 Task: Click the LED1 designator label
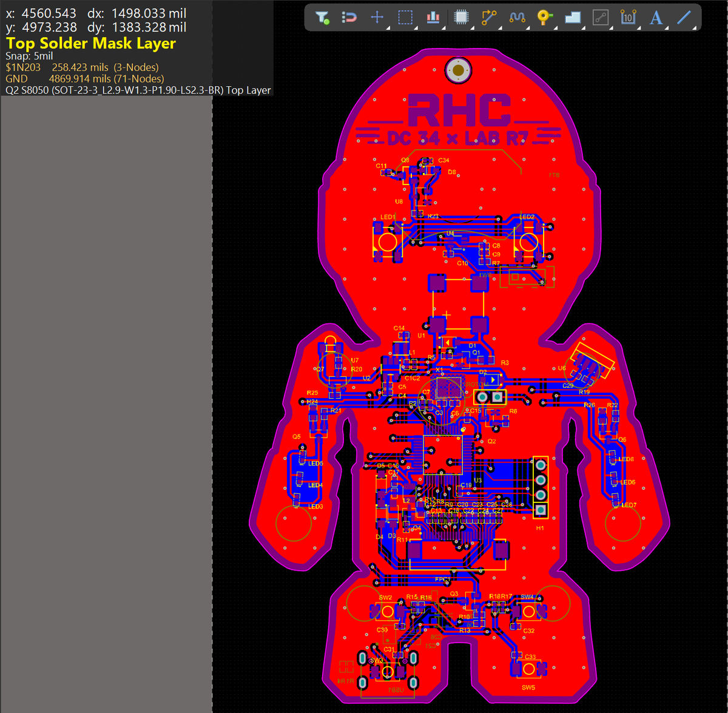pyautogui.click(x=388, y=217)
